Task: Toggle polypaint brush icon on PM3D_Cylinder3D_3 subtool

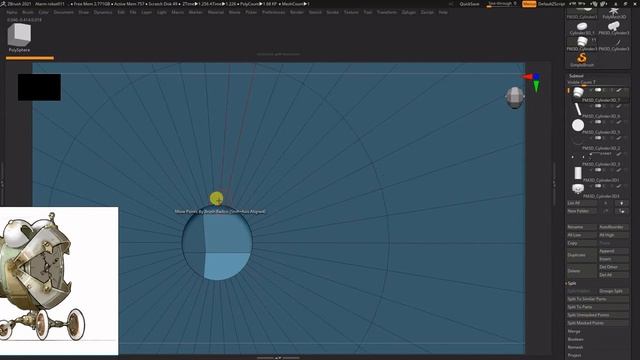Action: click(x=619, y=154)
